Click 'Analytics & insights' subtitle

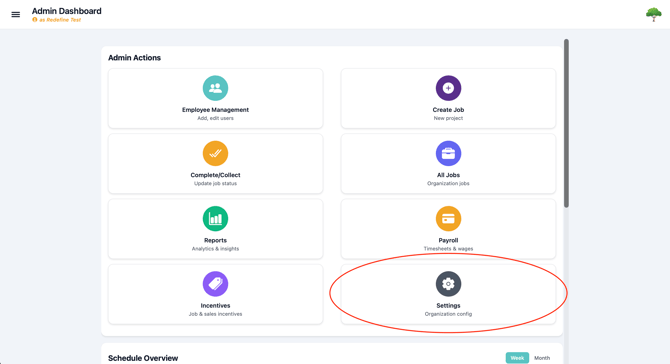pos(215,249)
